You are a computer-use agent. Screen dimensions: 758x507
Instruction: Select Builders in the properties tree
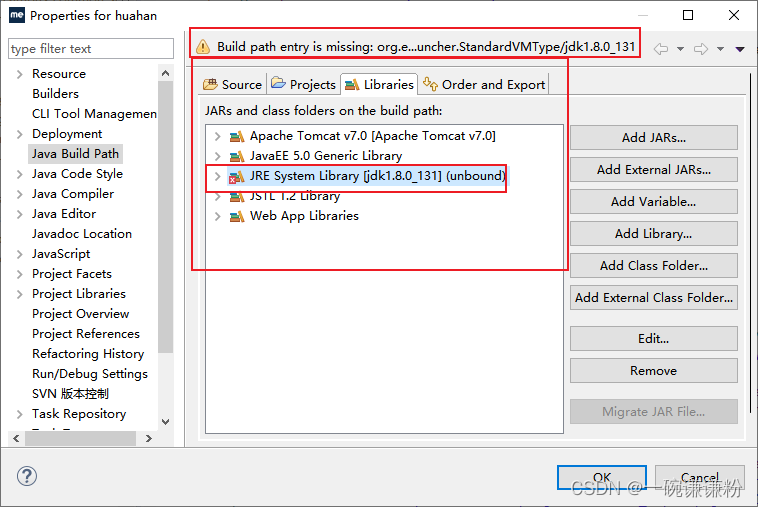click(x=55, y=94)
